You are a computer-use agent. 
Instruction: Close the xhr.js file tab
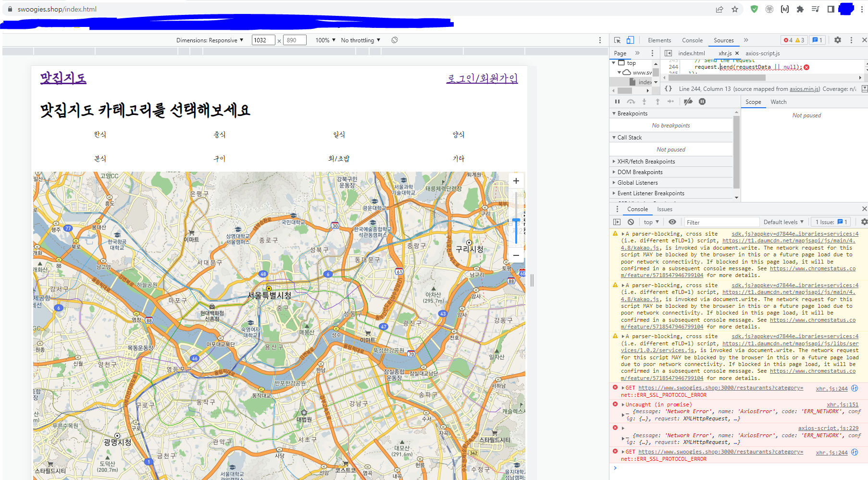tap(737, 53)
